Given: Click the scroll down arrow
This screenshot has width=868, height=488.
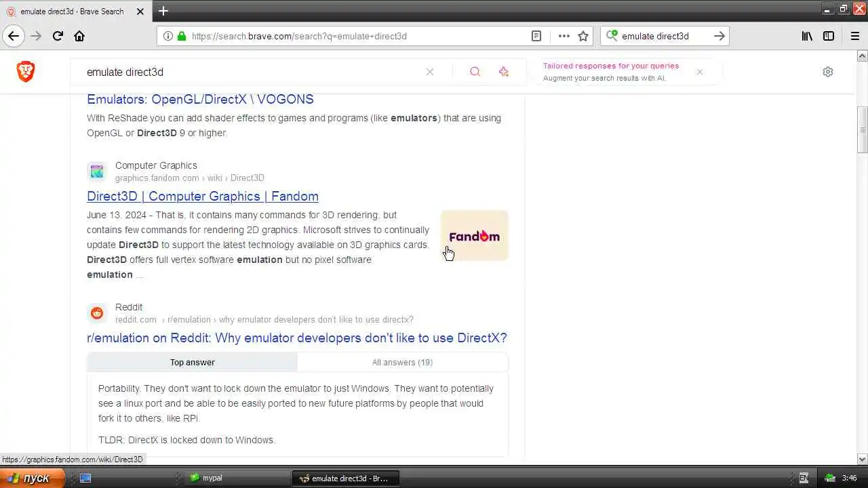Looking at the screenshot, I should pos(863,459).
